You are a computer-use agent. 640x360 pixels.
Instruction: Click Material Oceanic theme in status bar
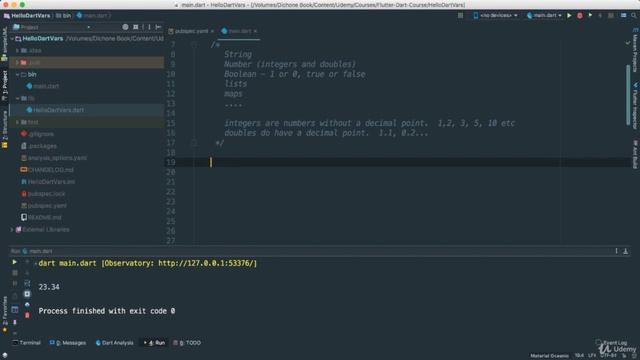[549, 356]
